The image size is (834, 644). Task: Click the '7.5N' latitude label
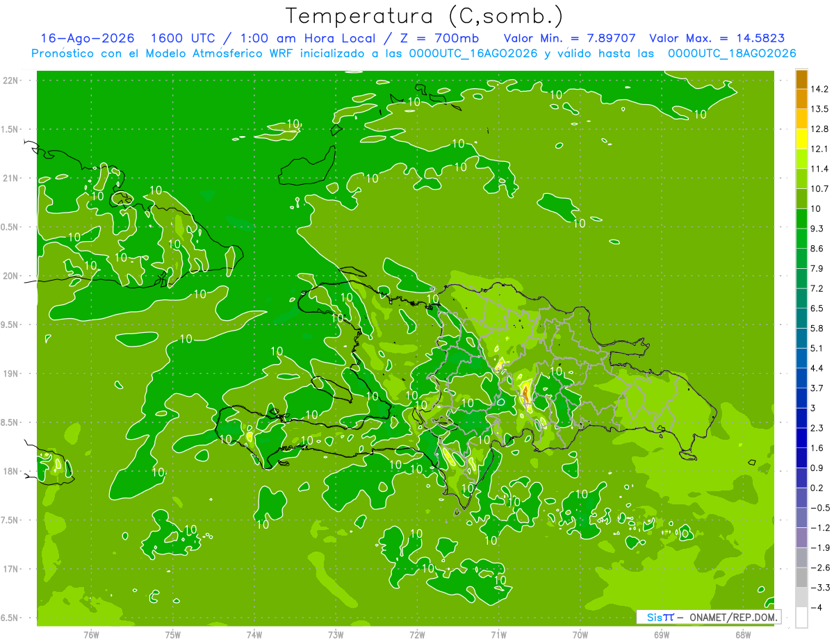coord(10,520)
